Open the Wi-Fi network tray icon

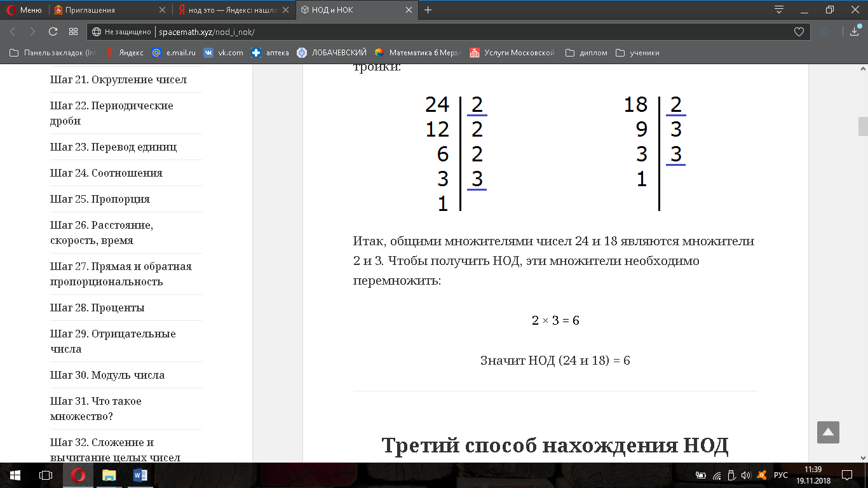pyautogui.click(x=717, y=475)
